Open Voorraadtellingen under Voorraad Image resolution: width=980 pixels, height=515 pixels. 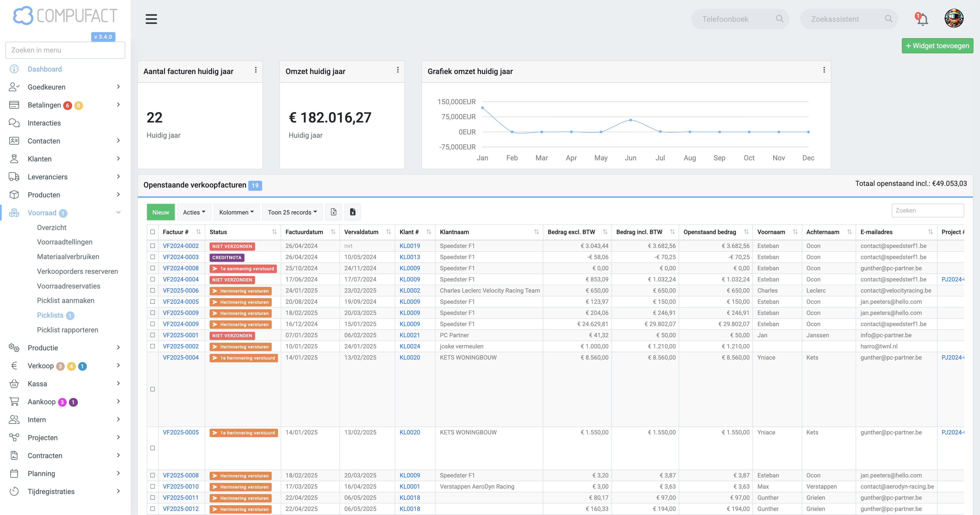click(x=65, y=242)
